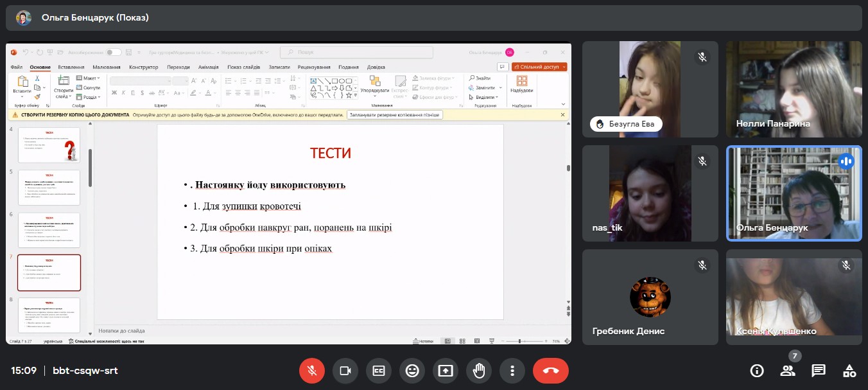Open meeting details info icon
This screenshot has width=868, height=390.
[x=757, y=371]
